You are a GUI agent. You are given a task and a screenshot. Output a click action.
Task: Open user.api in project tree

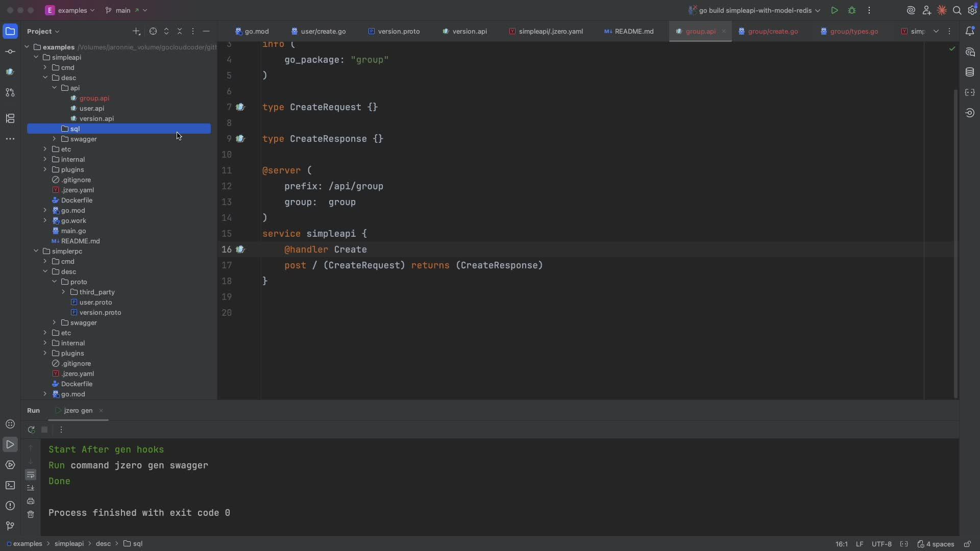(x=92, y=108)
